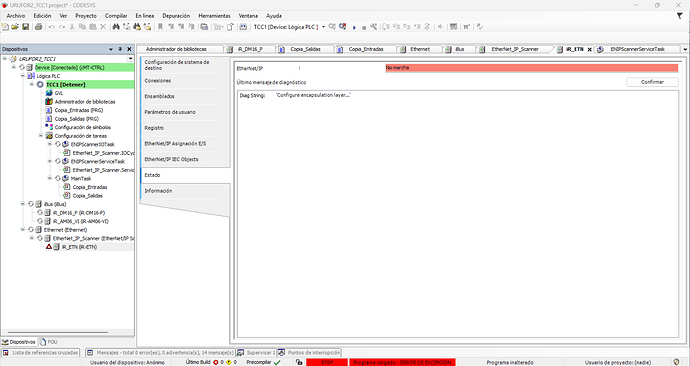Click the Redo arrow icon

[62, 27]
